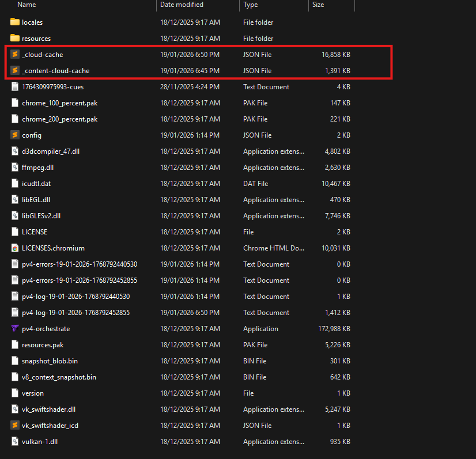
Task: Select the icudtl.dat file name
Action: (36, 184)
